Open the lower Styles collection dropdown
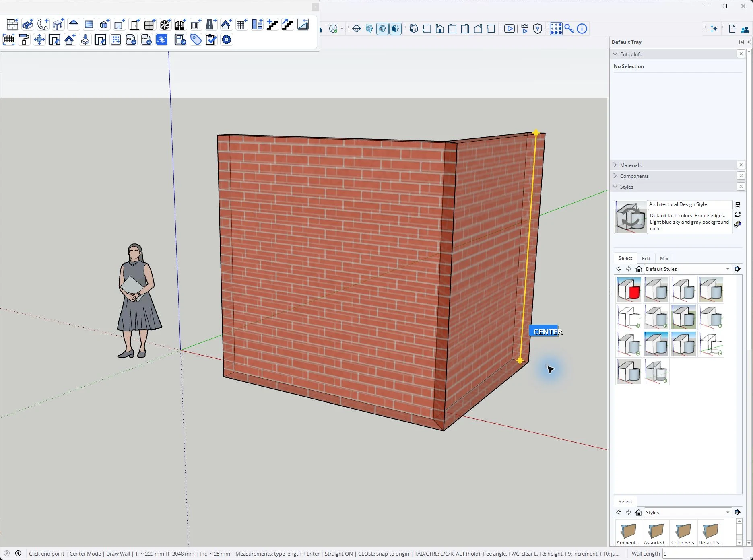753x560 pixels. click(688, 512)
